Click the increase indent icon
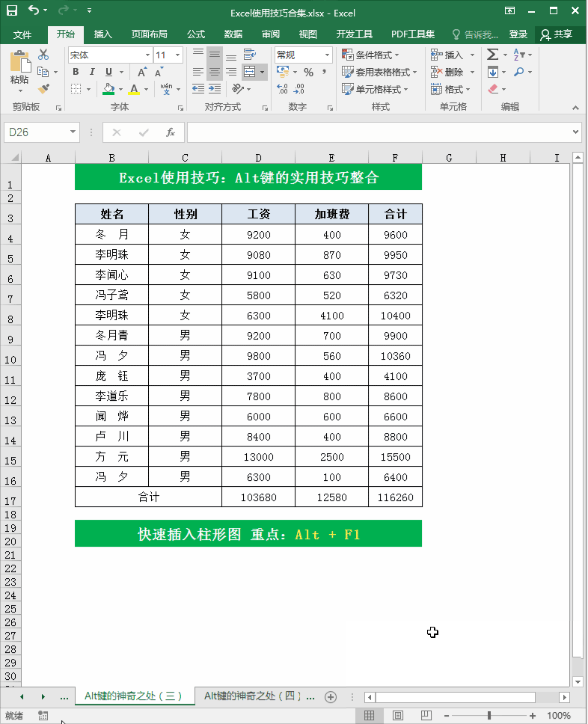The height and width of the screenshot is (724, 588). tap(215, 89)
